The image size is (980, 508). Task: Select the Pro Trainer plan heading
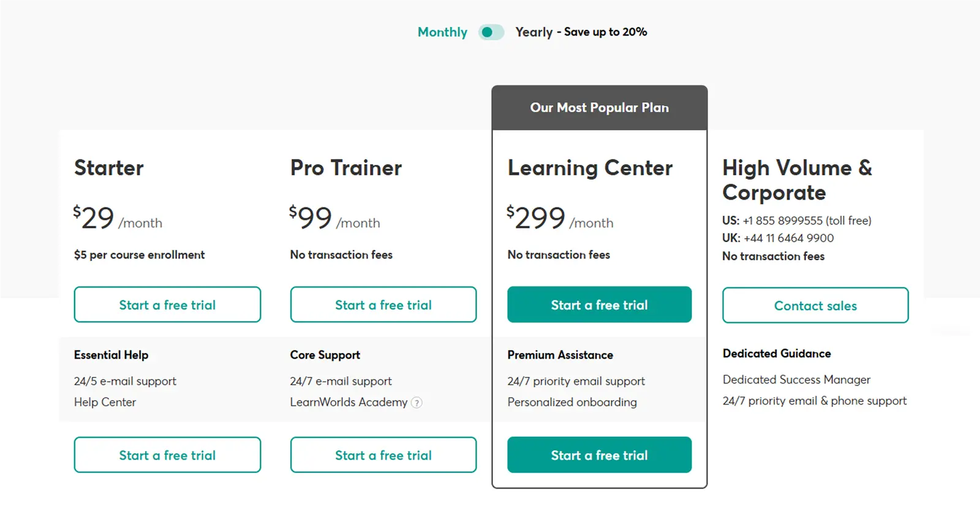pyautogui.click(x=345, y=167)
